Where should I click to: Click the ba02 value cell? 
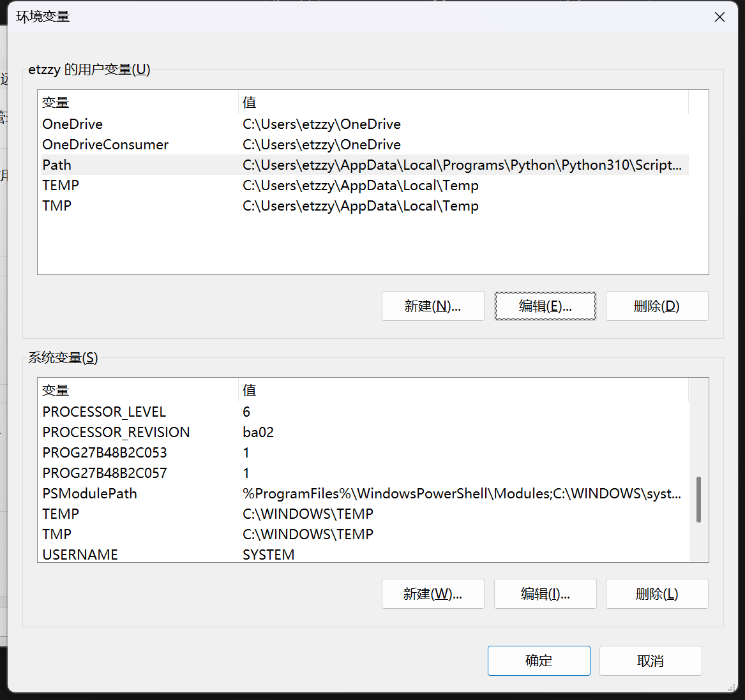click(258, 432)
